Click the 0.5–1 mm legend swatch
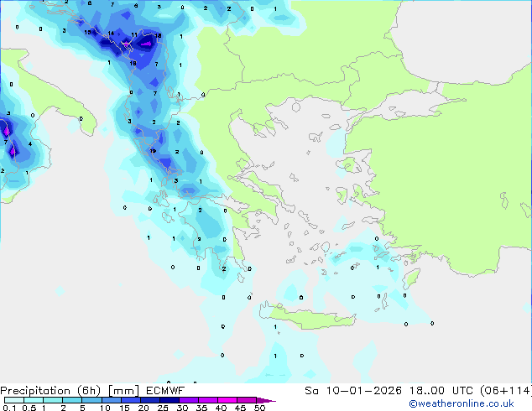This screenshot has height=411, width=532. point(34,400)
